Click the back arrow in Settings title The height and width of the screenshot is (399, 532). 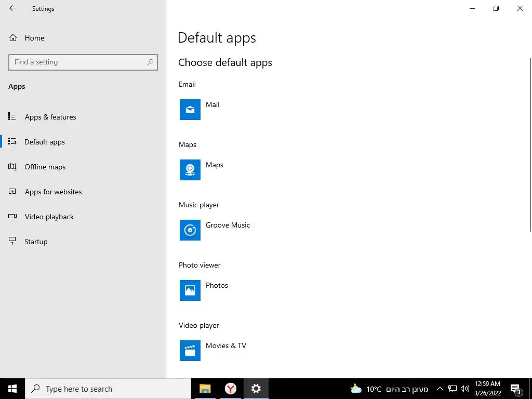pos(12,8)
